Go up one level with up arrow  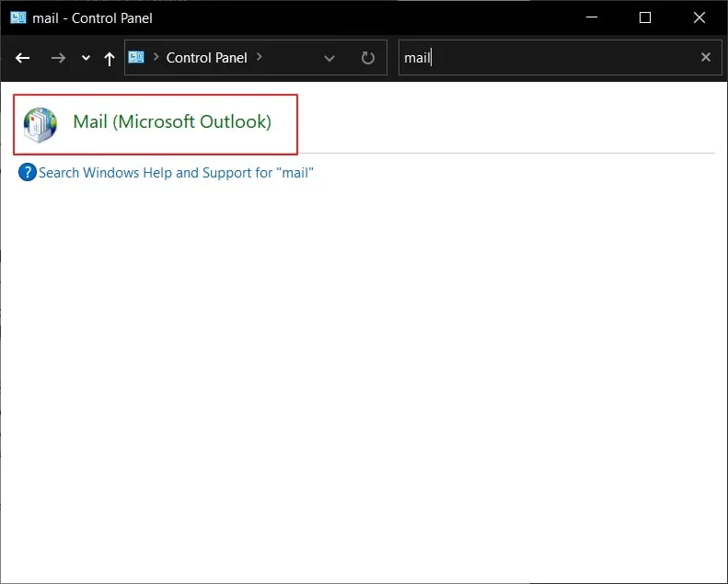(110, 59)
